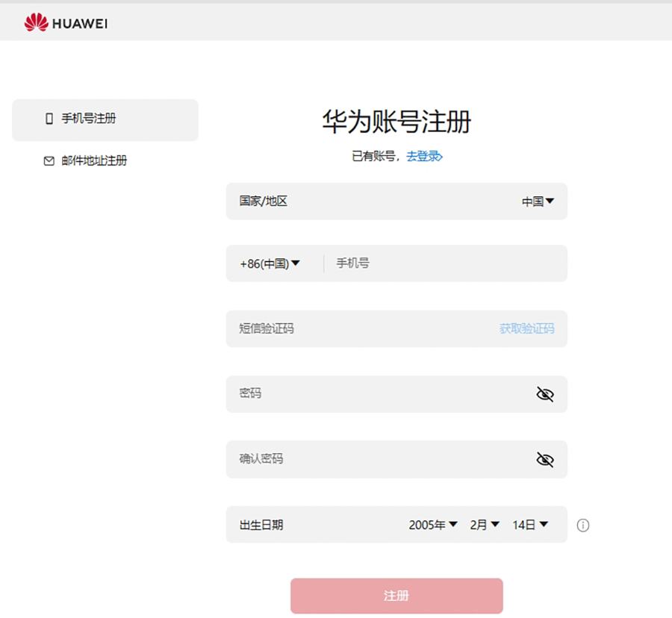Click the info icon next to birth date

[582, 525]
